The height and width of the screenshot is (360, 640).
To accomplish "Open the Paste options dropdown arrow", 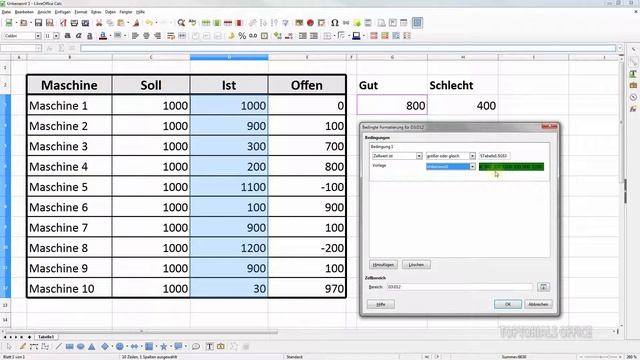I will (128, 23).
